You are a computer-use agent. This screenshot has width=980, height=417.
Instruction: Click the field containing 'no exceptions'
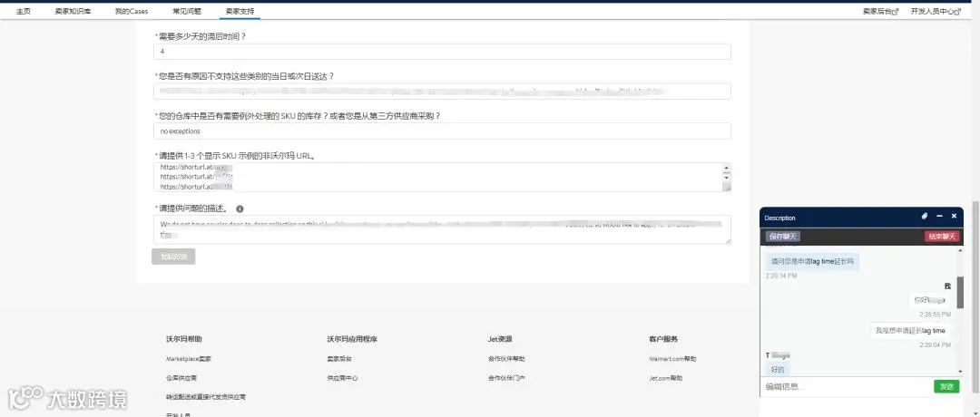click(x=442, y=131)
